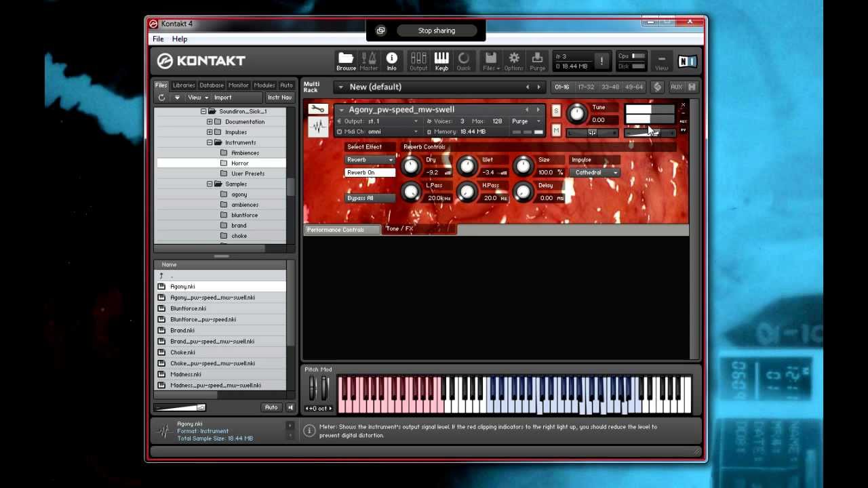The height and width of the screenshot is (488, 868).
Task: Click the Stop sharing button
Action: point(437,30)
